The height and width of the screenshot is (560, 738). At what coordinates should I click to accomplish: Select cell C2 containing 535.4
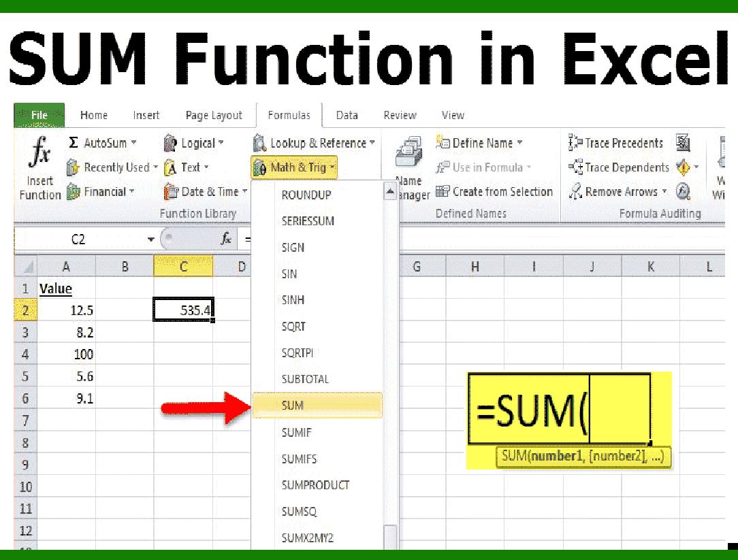pos(184,310)
